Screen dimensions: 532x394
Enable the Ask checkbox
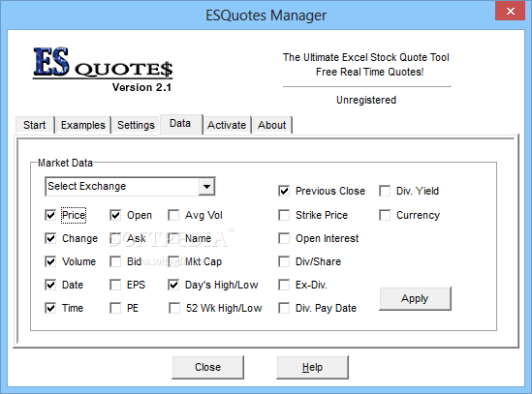pyautogui.click(x=115, y=238)
